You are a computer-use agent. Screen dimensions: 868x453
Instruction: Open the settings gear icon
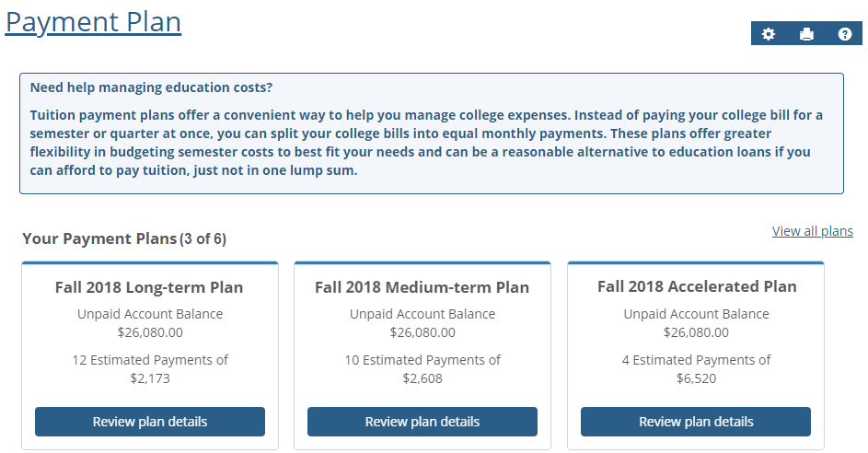(x=769, y=34)
